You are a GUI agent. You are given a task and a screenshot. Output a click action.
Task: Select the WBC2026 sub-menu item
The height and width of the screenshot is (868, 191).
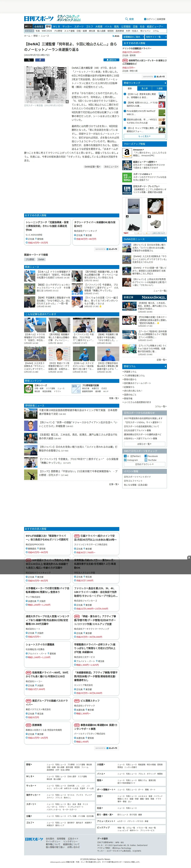tap(47, 31)
